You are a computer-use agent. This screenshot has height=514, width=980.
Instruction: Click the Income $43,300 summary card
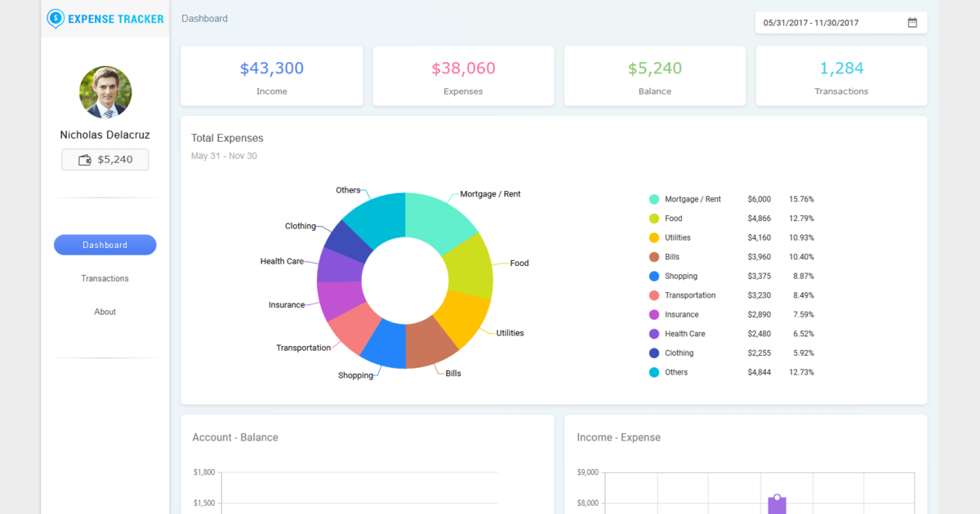tap(272, 76)
